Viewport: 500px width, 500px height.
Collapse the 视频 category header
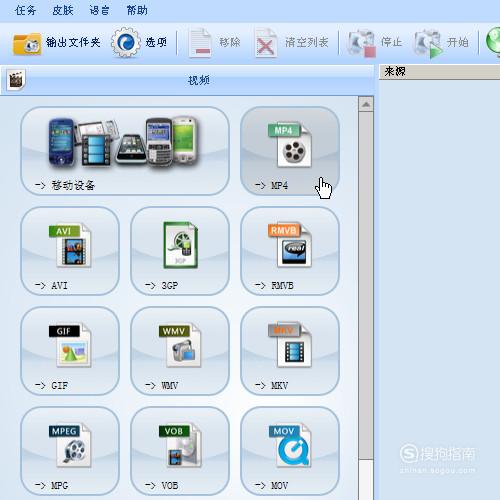(x=187, y=80)
